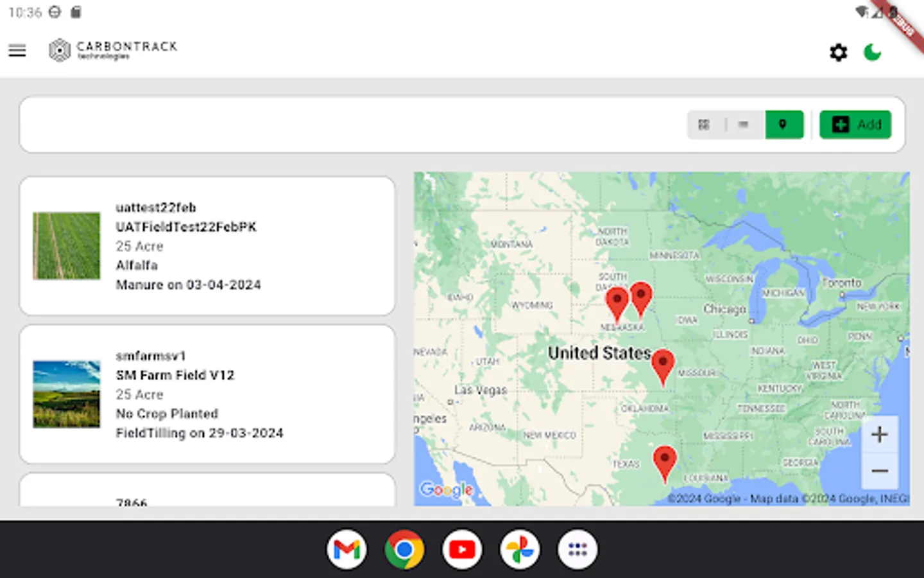Click the CarbonTrack technologies logo
Screen dimensions: 924x578
pyautogui.click(x=113, y=50)
